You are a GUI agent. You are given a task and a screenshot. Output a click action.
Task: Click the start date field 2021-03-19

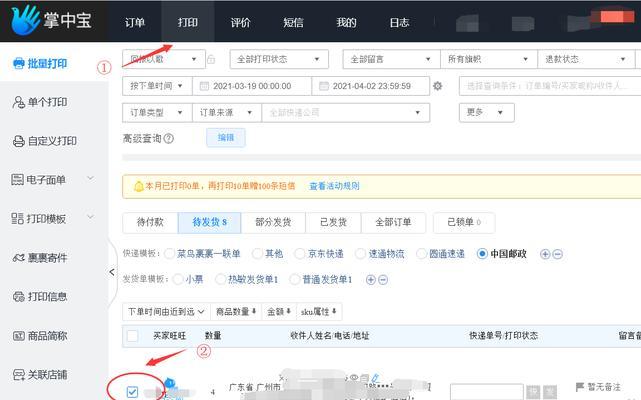[252, 86]
